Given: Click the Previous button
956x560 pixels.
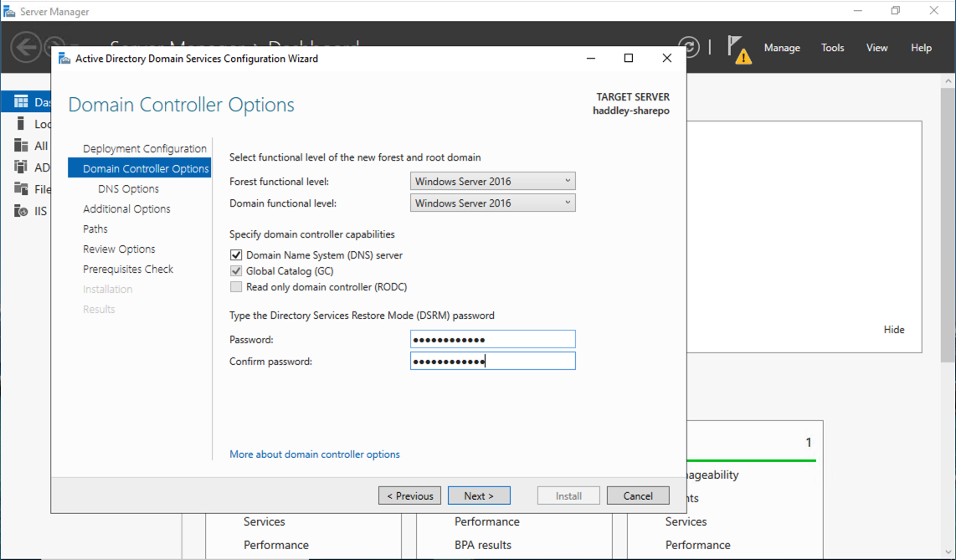Looking at the screenshot, I should [x=409, y=496].
